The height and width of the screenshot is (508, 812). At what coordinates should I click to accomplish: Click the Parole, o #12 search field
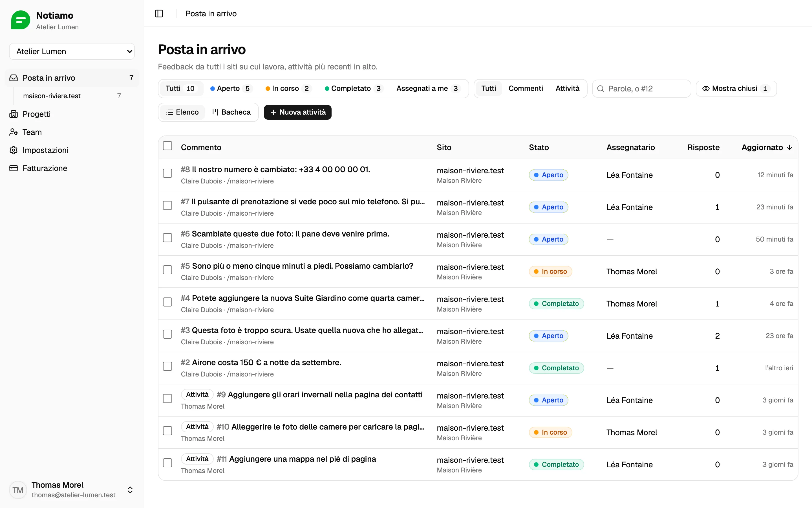pos(641,89)
